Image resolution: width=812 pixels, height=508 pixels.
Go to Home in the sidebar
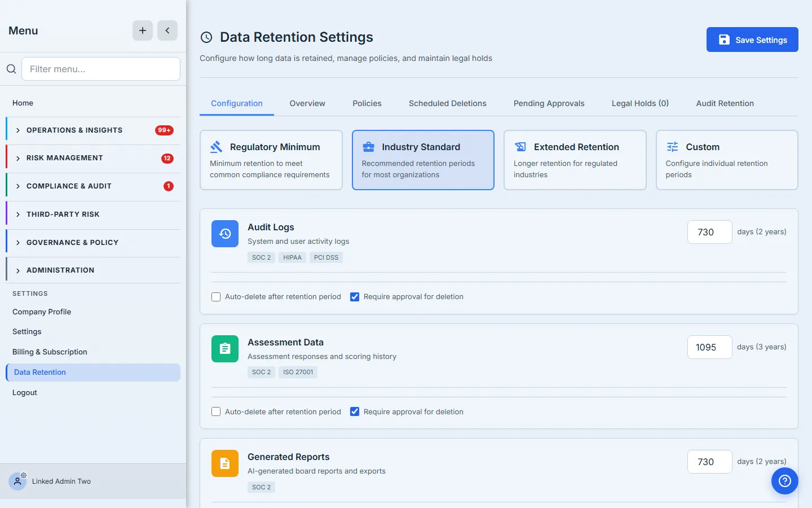[93, 103]
